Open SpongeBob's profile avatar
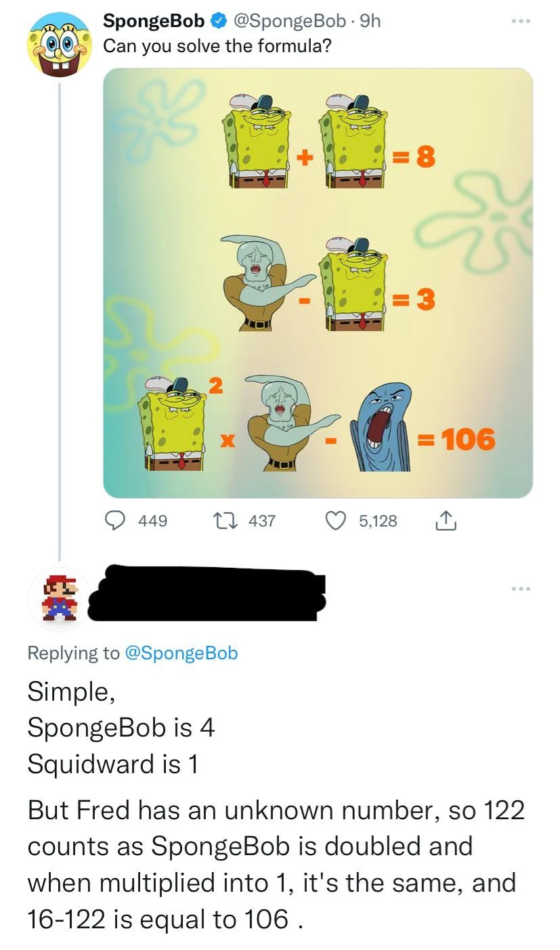Image resolution: width=560 pixels, height=950 pixels. click(x=60, y=44)
